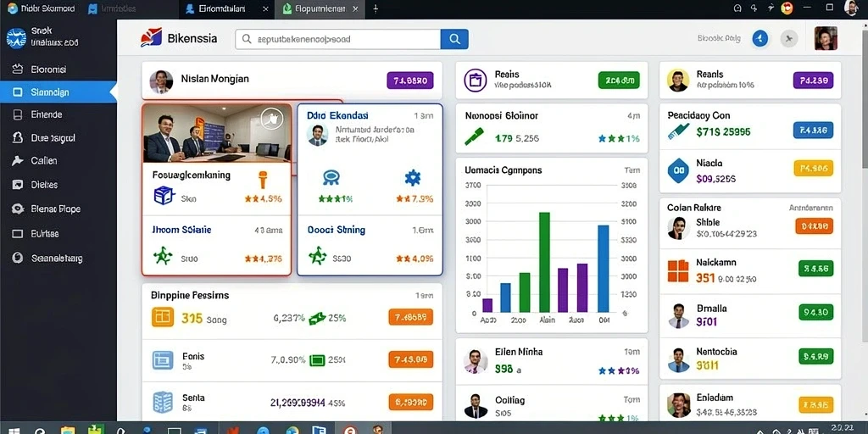Viewport: 868px width, 434px height.
Task: Click green money icon beside 25%
Action: [317, 318]
